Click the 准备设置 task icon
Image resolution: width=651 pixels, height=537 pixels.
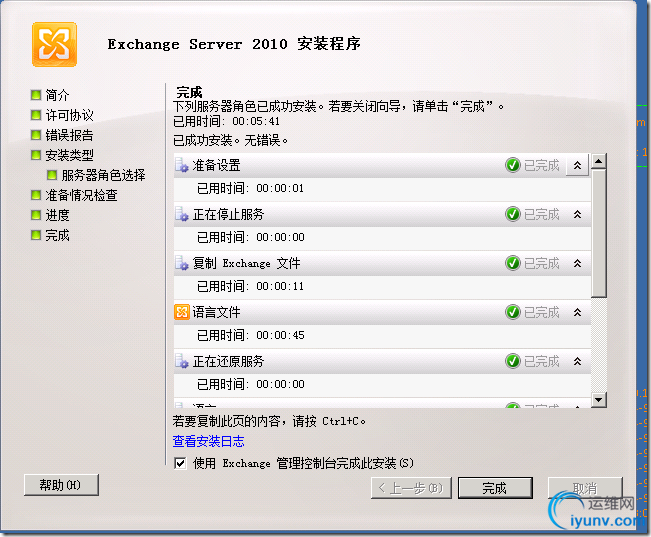coord(182,165)
